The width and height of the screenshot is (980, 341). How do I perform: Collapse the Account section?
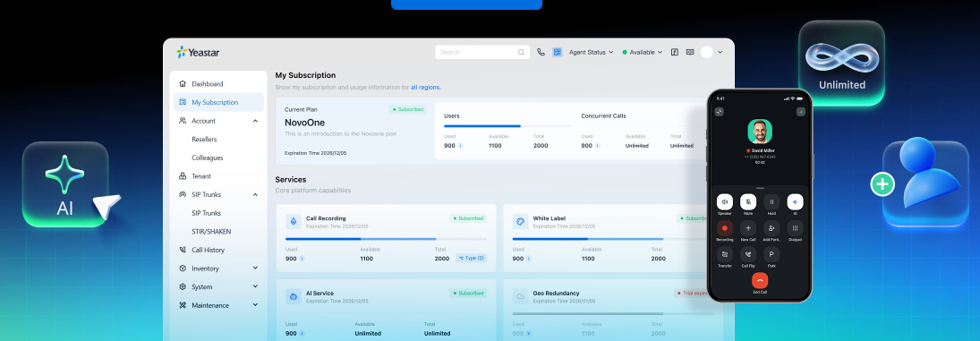coord(255,121)
